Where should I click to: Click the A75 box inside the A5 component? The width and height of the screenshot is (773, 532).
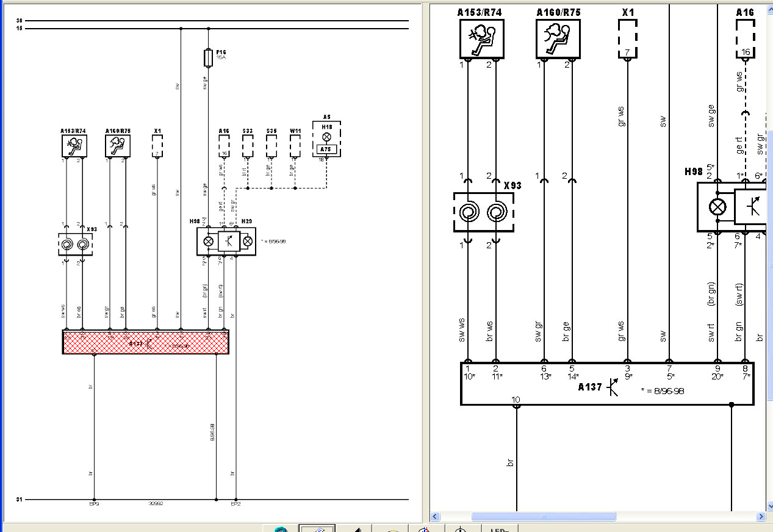326,148
